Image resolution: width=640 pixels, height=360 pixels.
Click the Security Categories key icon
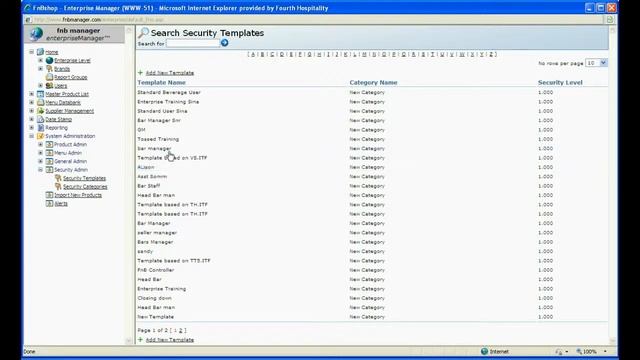58,187
